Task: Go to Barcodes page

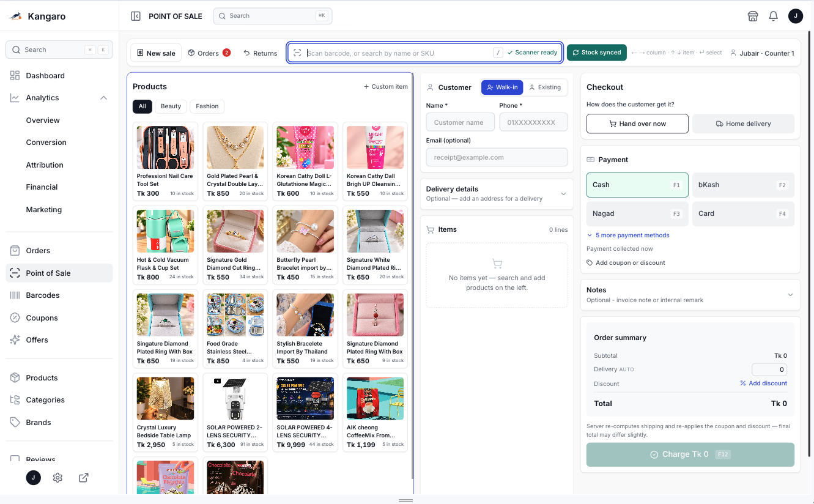Action: [59, 295]
